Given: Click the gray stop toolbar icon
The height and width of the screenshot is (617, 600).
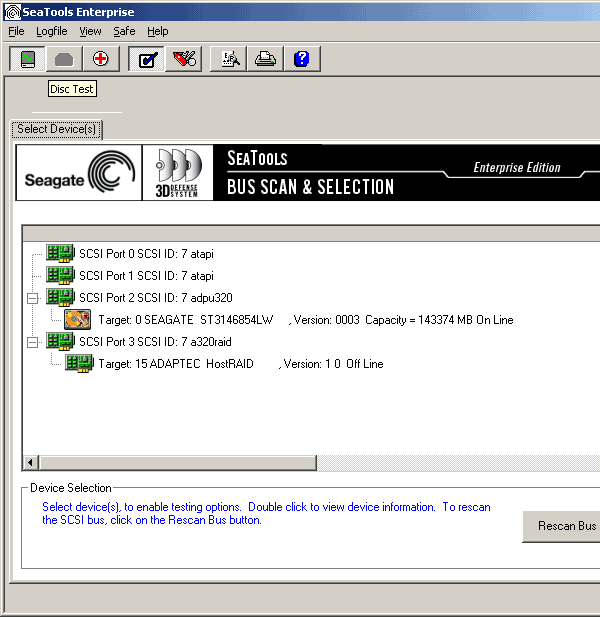Looking at the screenshot, I should [x=64, y=59].
